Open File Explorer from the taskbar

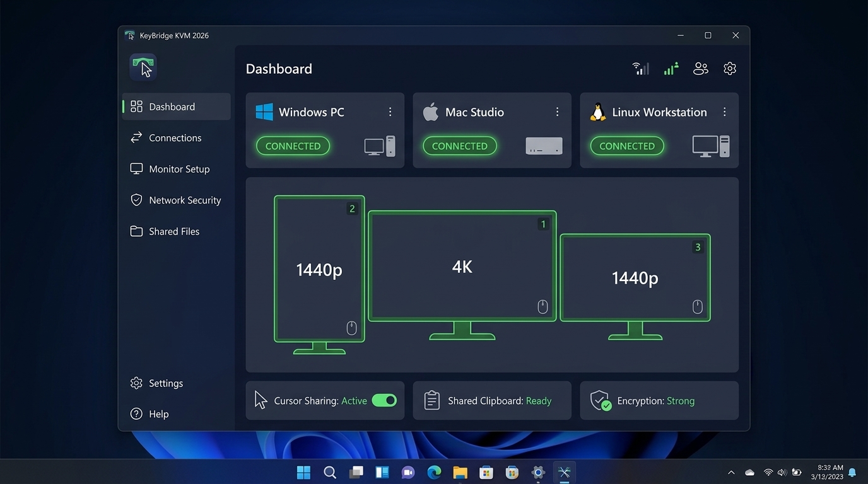460,472
